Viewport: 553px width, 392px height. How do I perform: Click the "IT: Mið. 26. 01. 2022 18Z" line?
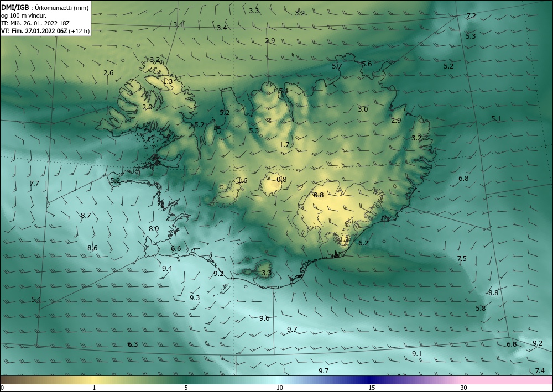coord(35,23)
